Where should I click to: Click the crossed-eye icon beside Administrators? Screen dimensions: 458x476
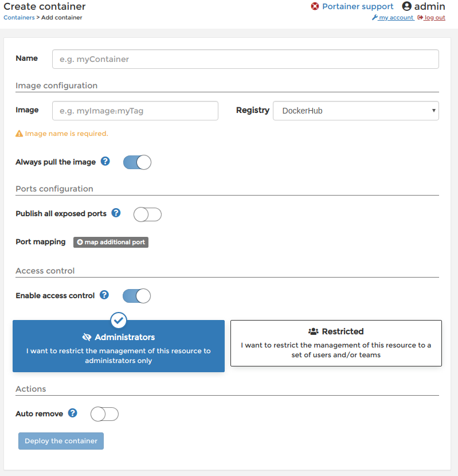(x=87, y=337)
